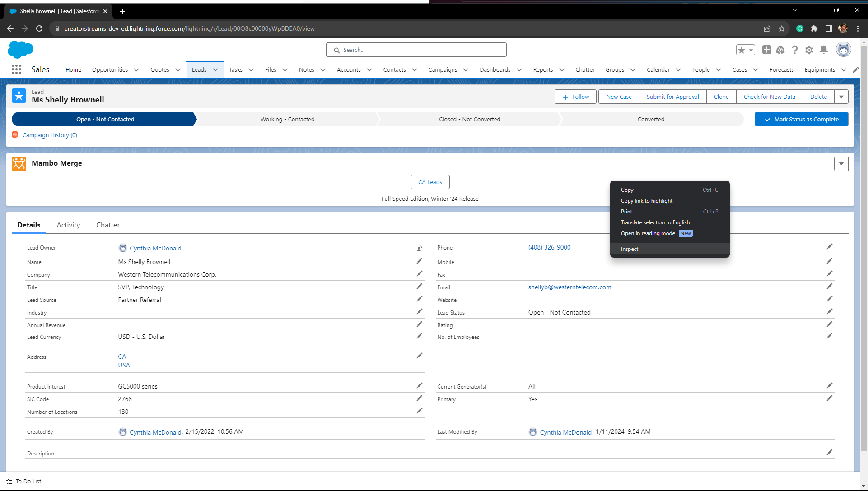This screenshot has width=868, height=491.
Task: Click the change owner icon beside Lead Owner
Action: (x=419, y=248)
